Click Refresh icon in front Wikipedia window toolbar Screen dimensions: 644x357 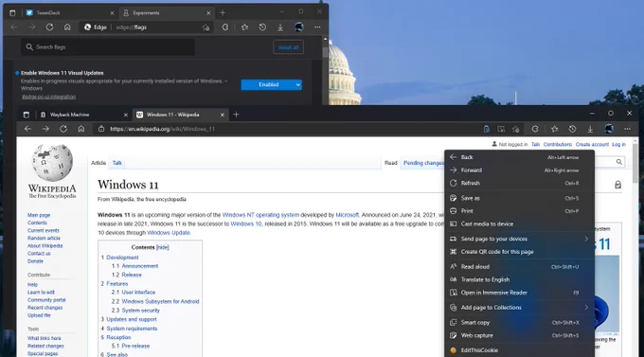pos(63,129)
